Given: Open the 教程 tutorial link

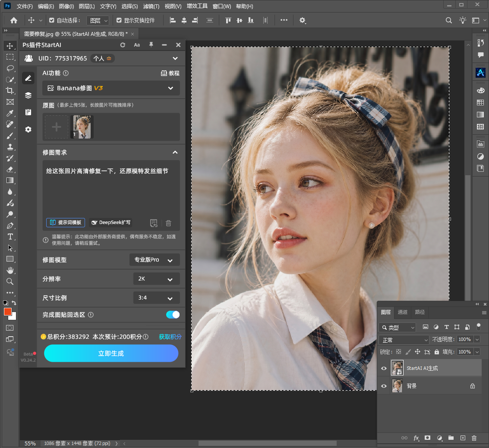Looking at the screenshot, I should point(170,73).
